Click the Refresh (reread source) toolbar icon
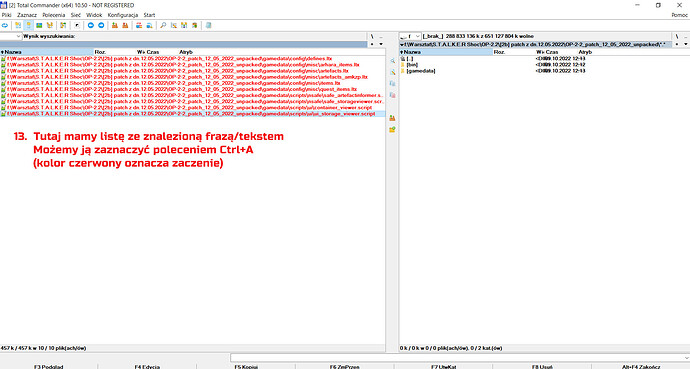690x369 pixels. pyautogui.click(x=5, y=26)
